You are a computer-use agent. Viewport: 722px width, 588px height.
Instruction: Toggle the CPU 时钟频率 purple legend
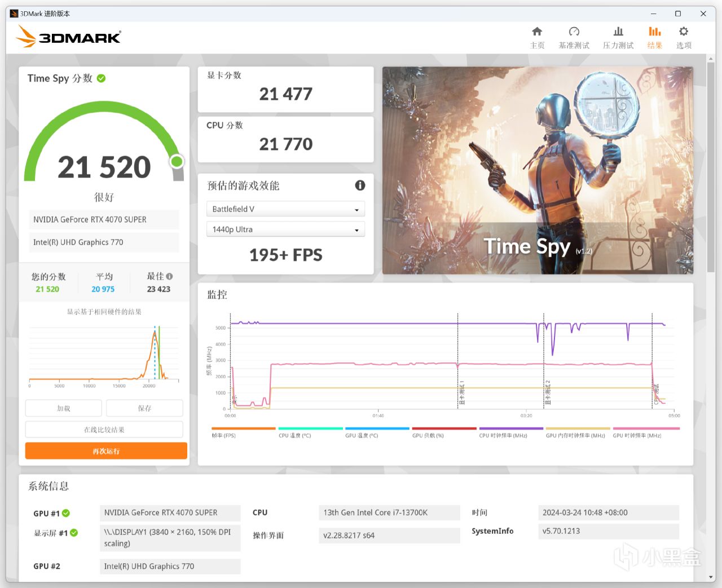511,432
